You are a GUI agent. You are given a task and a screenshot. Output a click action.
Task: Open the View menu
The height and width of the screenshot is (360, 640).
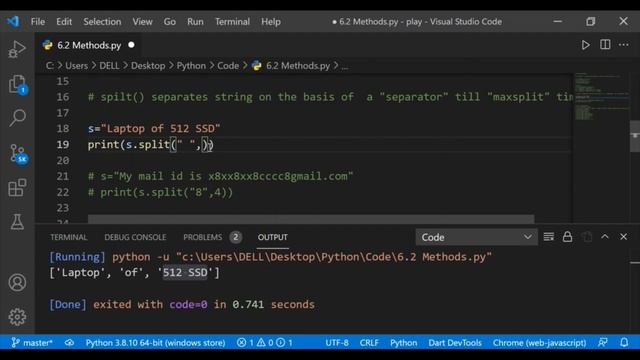pos(142,22)
